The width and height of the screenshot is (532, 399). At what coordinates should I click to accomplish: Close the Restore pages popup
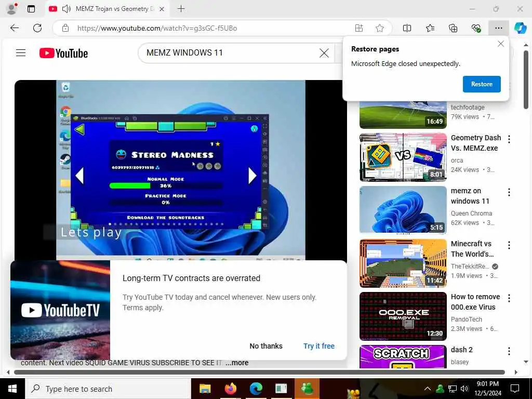(x=500, y=44)
